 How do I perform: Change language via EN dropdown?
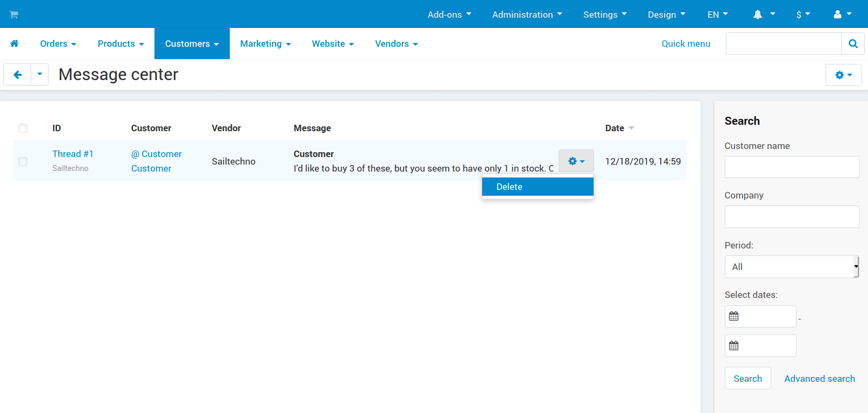717,15
